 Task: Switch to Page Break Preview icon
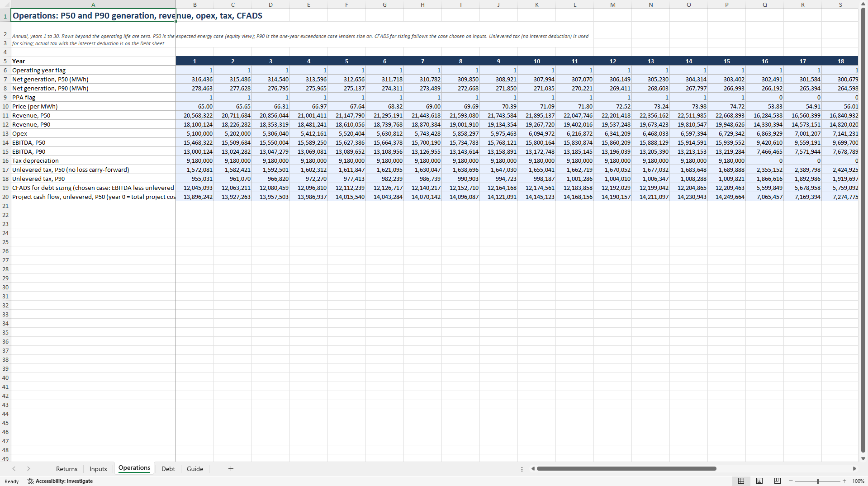(x=778, y=481)
